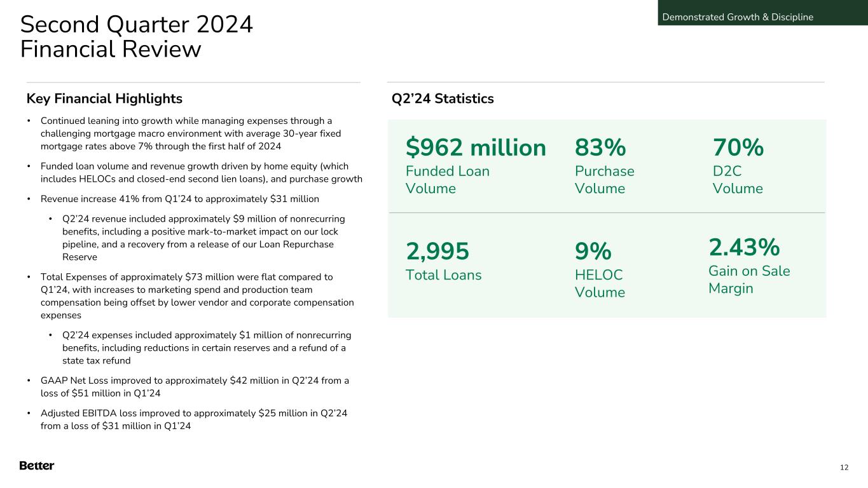Click the 9% statistic
Screen dimensions: 868x488
(x=593, y=252)
